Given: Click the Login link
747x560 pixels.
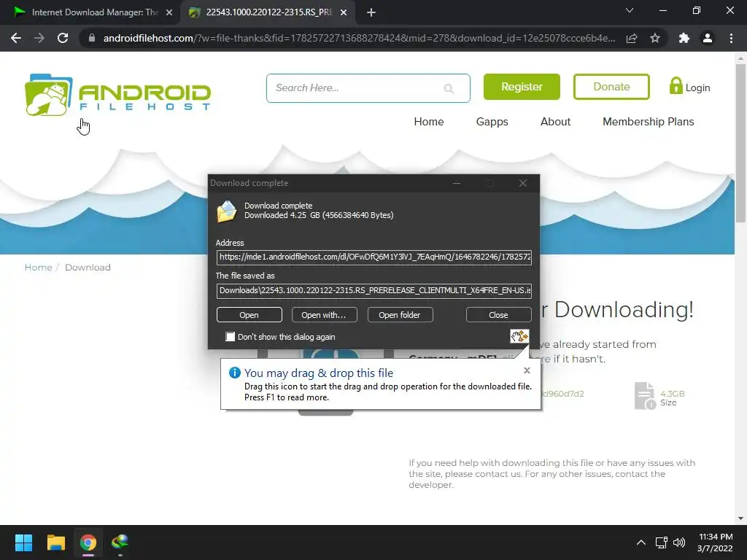Looking at the screenshot, I should point(697,87).
